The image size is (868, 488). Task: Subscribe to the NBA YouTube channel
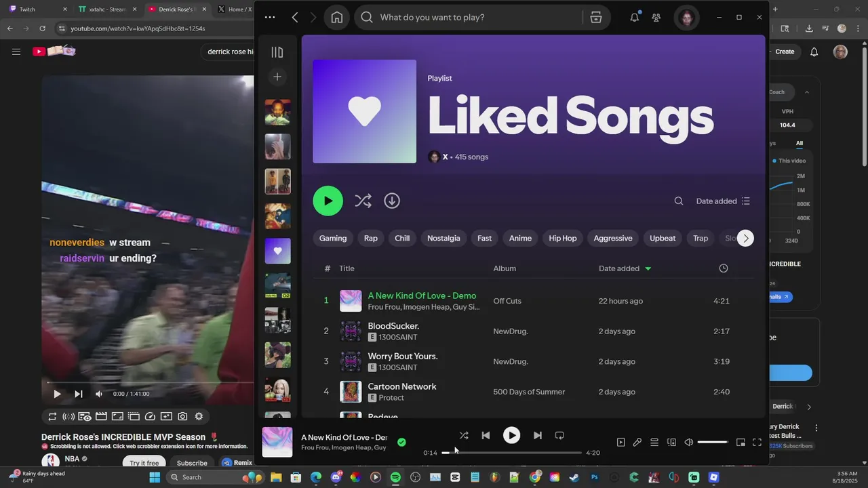192,463
